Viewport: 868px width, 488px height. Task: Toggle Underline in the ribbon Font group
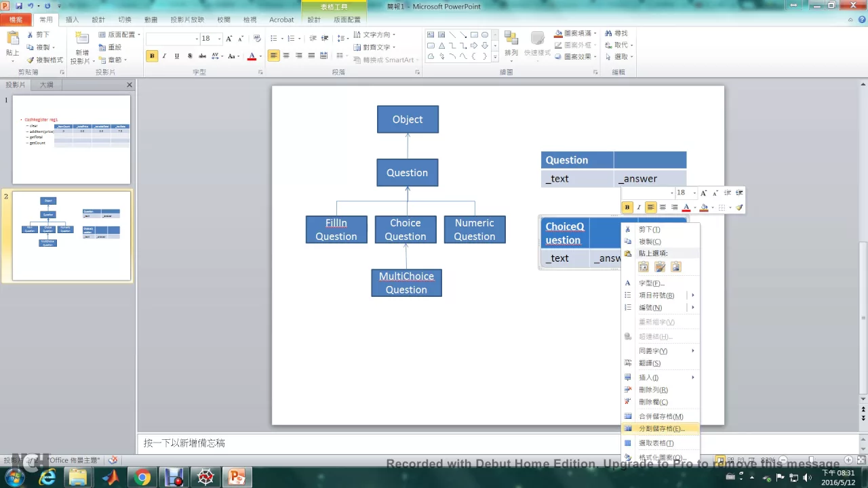coord(177,56)
